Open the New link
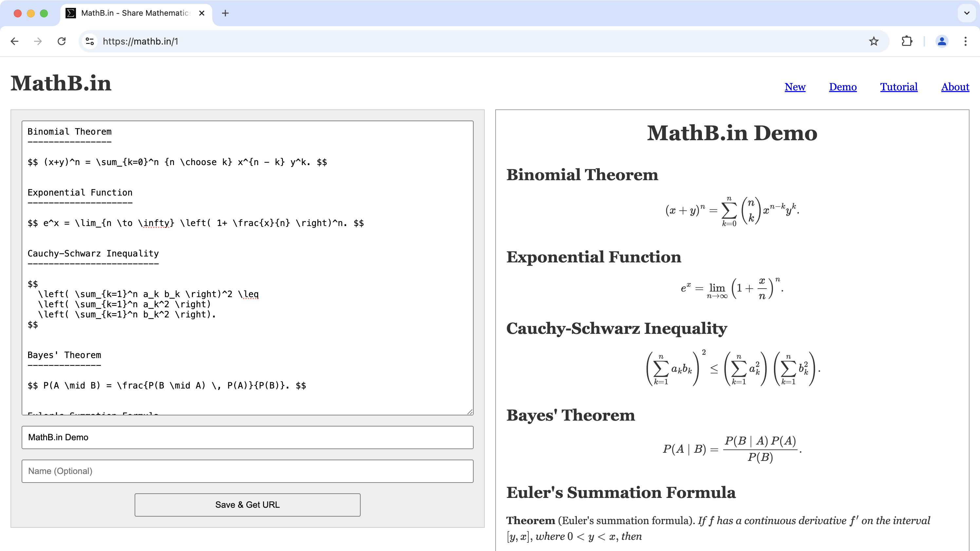Viewport: 980px width, 551px height. pos(795,87)
